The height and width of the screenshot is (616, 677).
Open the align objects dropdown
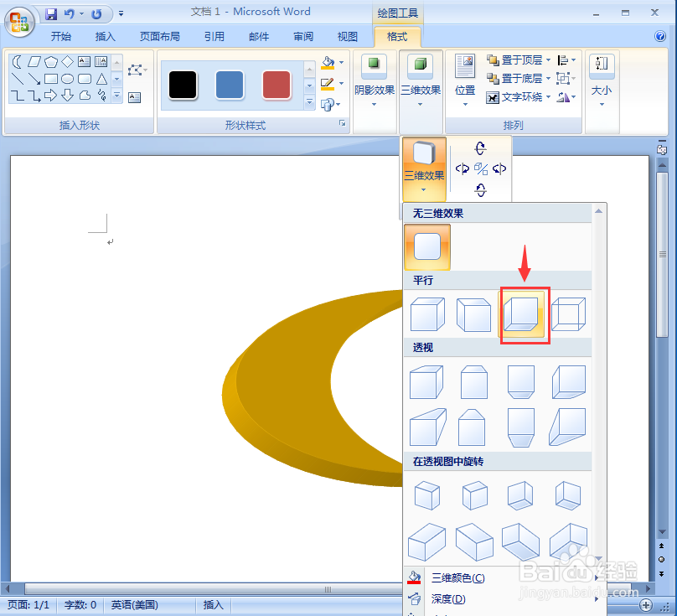click(x=566, y=60)
